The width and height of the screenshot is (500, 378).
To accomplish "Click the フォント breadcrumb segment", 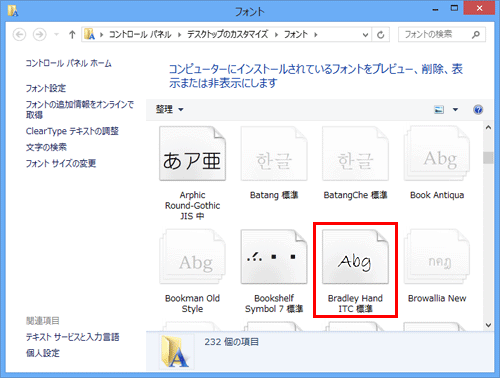I will click(296, 34).
